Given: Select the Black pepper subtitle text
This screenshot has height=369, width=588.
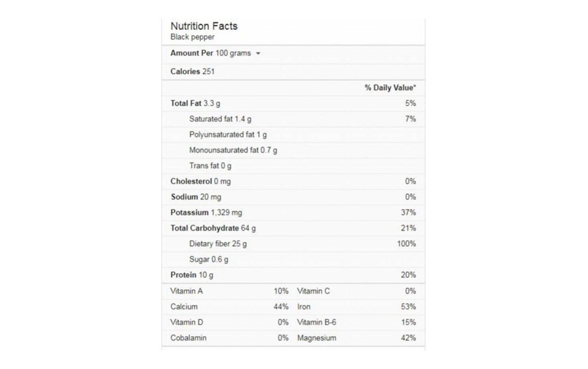Looking at the screenshot, I should click(192, 37).
